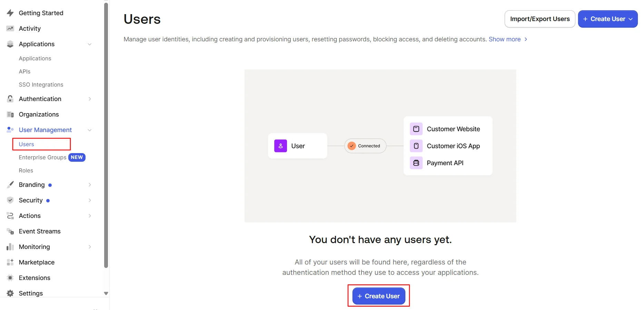Click the Applications layers icon
Image resolution: width=644 pixels, height=310 pixels.
point(10,44)
